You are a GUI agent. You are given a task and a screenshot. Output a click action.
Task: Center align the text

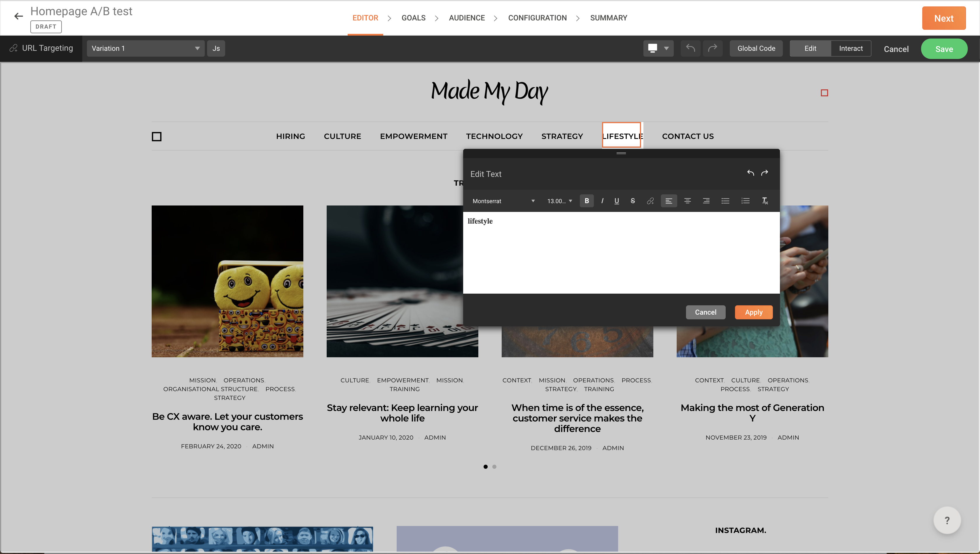pos(687,201)
